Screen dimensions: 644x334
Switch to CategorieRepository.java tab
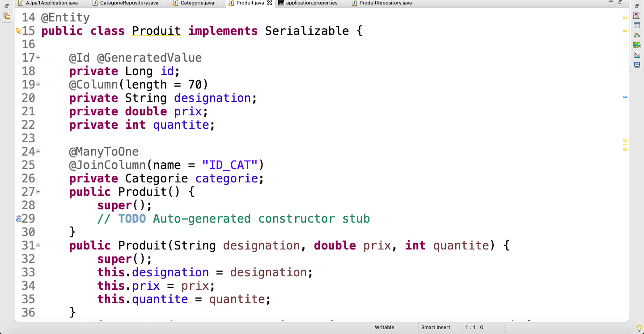pyautogui.click(x=126, y=3)
